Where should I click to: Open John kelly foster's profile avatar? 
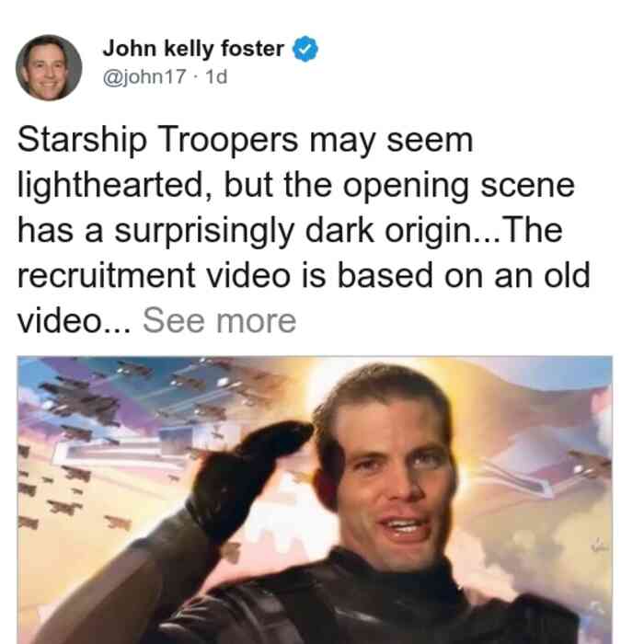[x=49, y=68]
